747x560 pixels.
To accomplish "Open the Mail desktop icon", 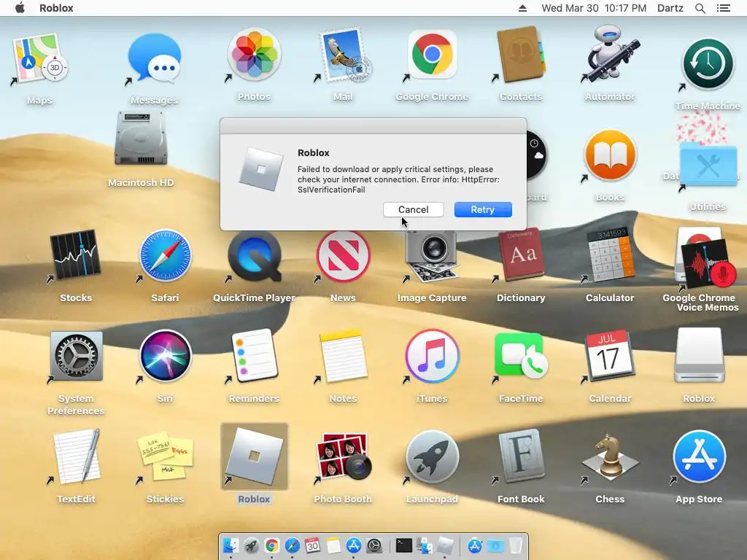I will [343, 55].
